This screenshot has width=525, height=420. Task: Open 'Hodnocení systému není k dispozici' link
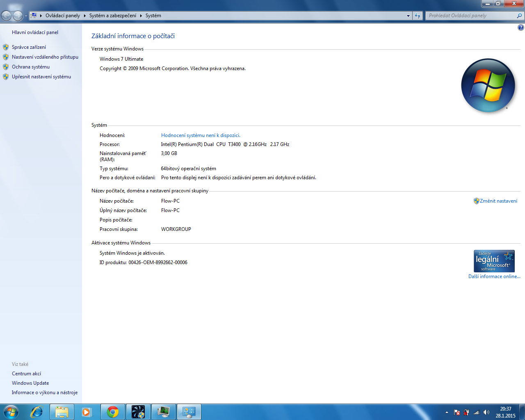tap(201, 135)
